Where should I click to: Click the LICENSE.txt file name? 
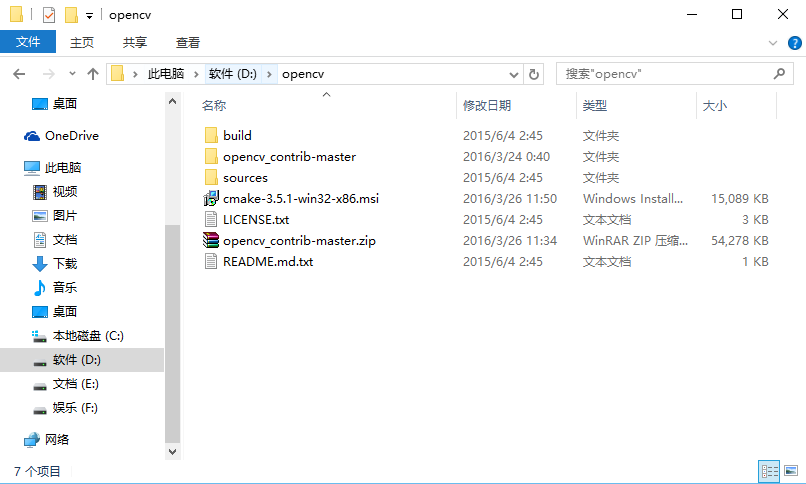pyautogui.click(x=256, y=219)
